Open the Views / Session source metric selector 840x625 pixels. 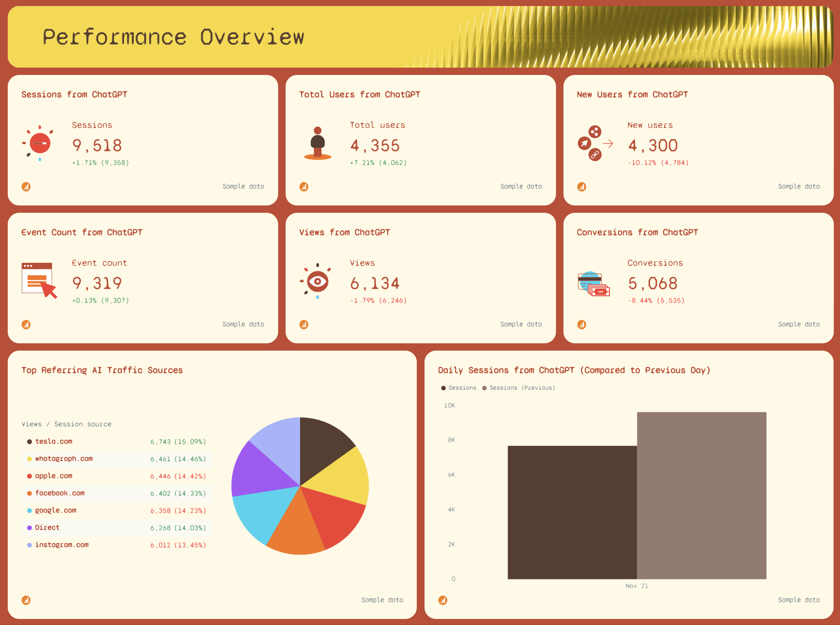coord(66,424)
